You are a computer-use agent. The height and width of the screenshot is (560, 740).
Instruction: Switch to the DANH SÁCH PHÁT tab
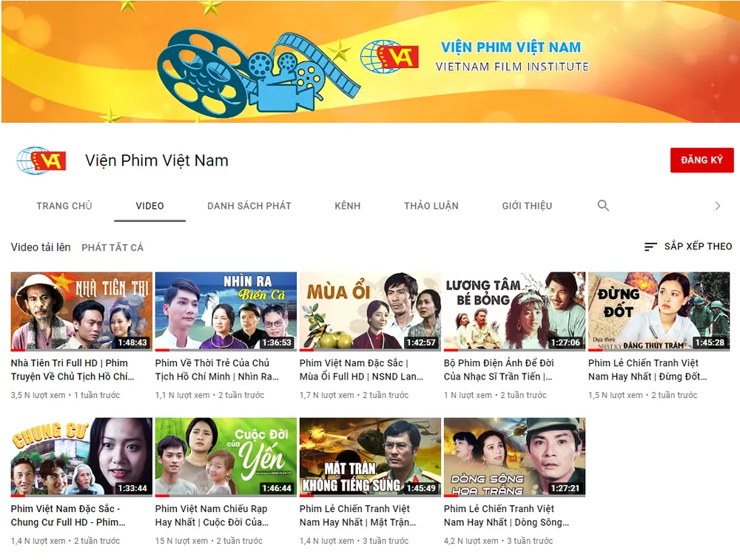point(249,206)
